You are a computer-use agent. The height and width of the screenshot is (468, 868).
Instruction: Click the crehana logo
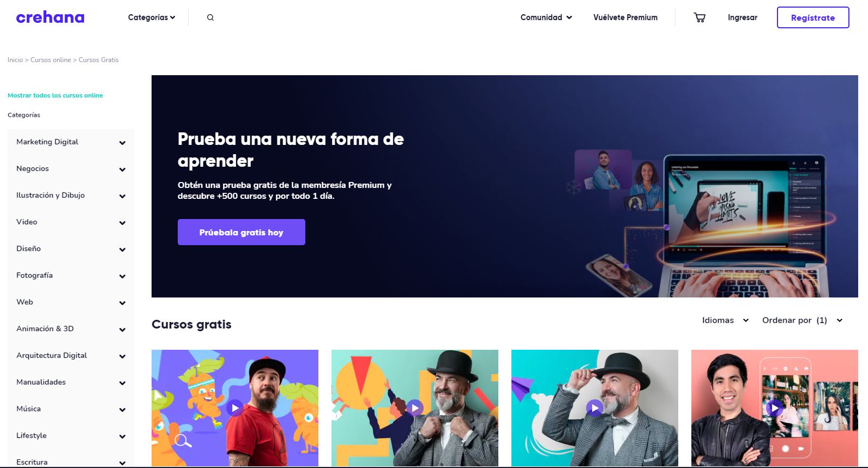click(x=50, y=17)
